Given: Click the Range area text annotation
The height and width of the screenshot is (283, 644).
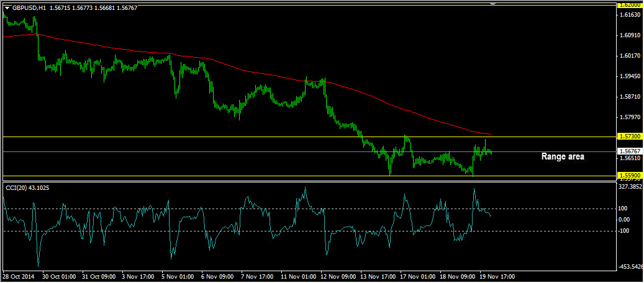Looking at the screenshot, I should click(562, 156).
